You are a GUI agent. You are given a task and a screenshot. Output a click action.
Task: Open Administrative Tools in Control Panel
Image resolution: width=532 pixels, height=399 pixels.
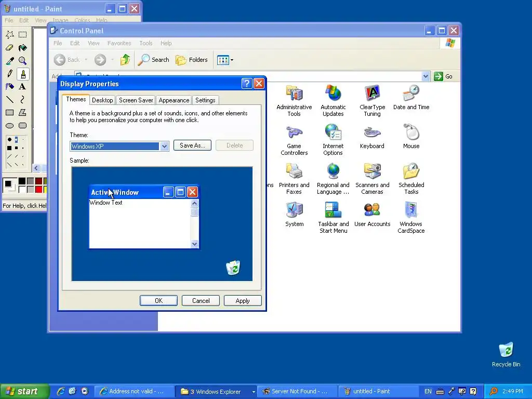[294, 100]
